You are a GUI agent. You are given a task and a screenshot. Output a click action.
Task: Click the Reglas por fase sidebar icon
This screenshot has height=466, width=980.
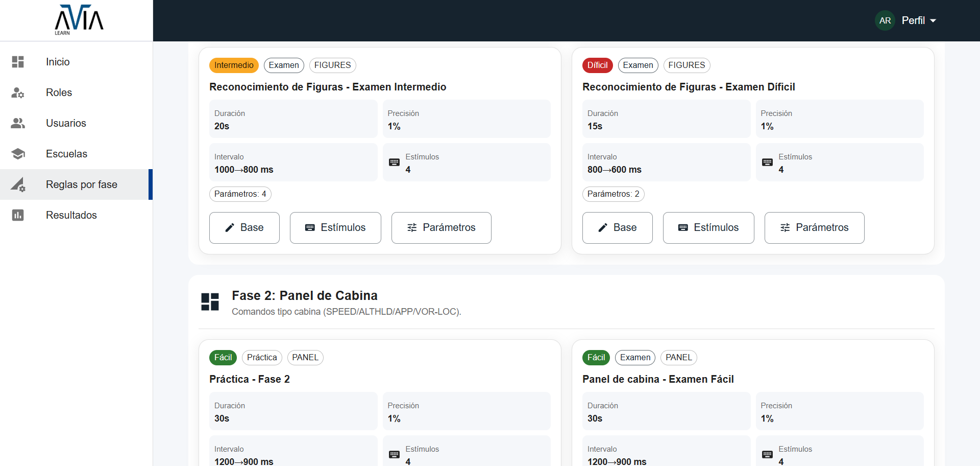point(18,184)
